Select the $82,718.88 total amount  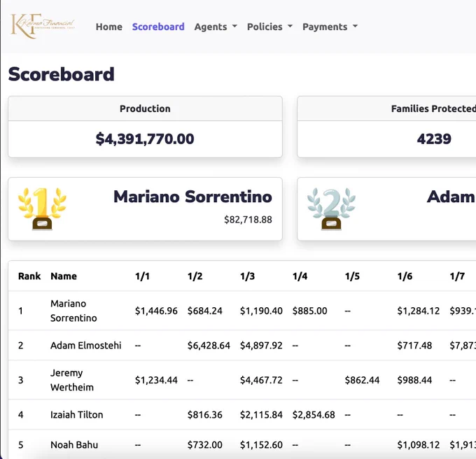[248, 220]
